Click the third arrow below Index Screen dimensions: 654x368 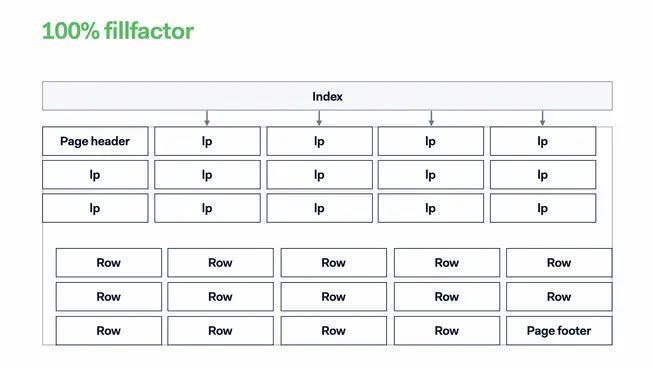click(431, 118)
